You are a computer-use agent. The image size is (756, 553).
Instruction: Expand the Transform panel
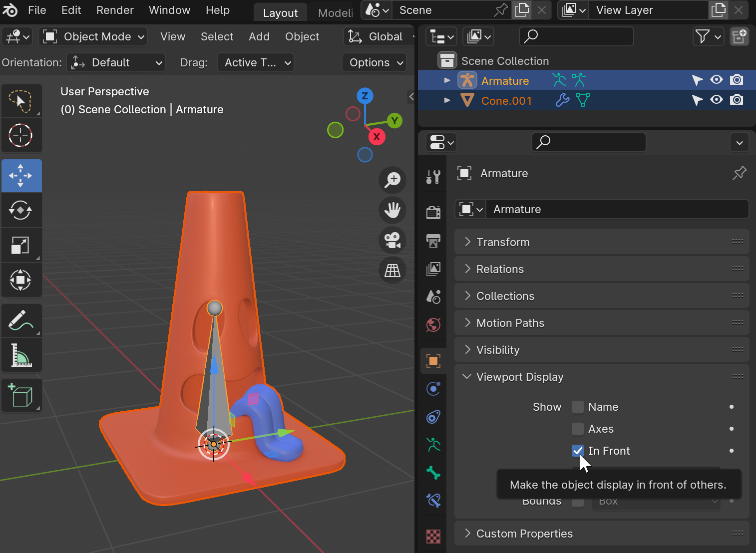[602, 242]
